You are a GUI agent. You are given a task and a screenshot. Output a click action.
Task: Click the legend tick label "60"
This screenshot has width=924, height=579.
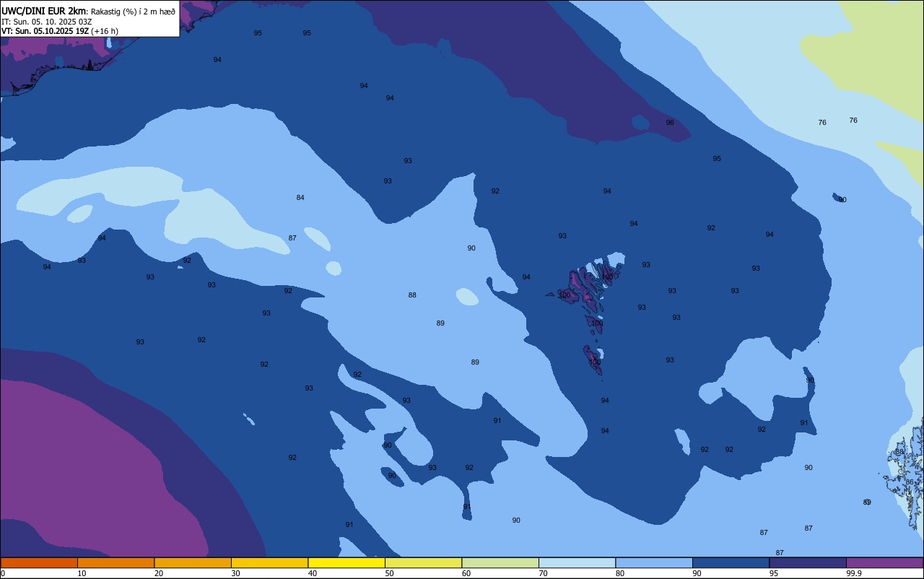click(x=466, y=573)
